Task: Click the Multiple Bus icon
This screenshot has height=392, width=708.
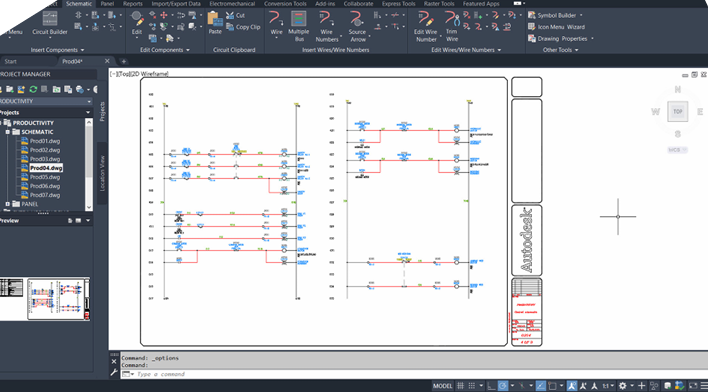Action: tap(298, 26)
